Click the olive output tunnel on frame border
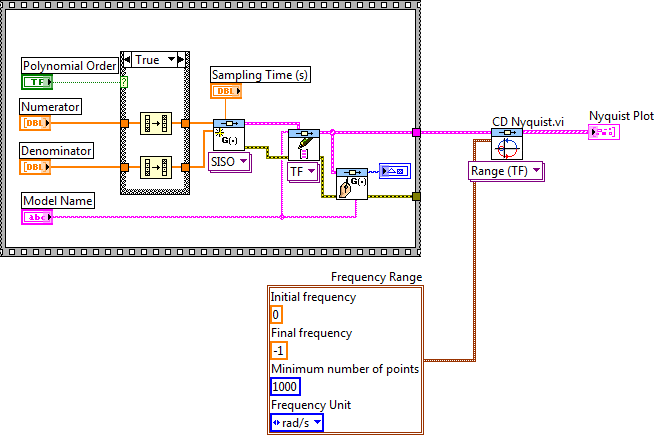This screenshot has width=656, height=435. pos(416,197)
